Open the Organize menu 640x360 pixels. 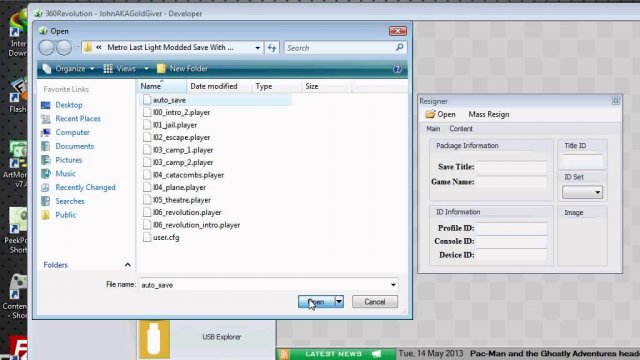pos(69,69)
